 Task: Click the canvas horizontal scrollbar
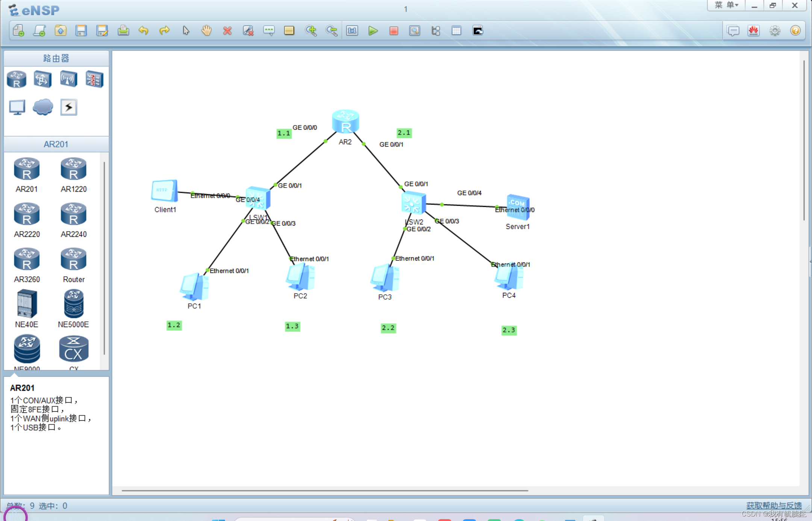325,490
